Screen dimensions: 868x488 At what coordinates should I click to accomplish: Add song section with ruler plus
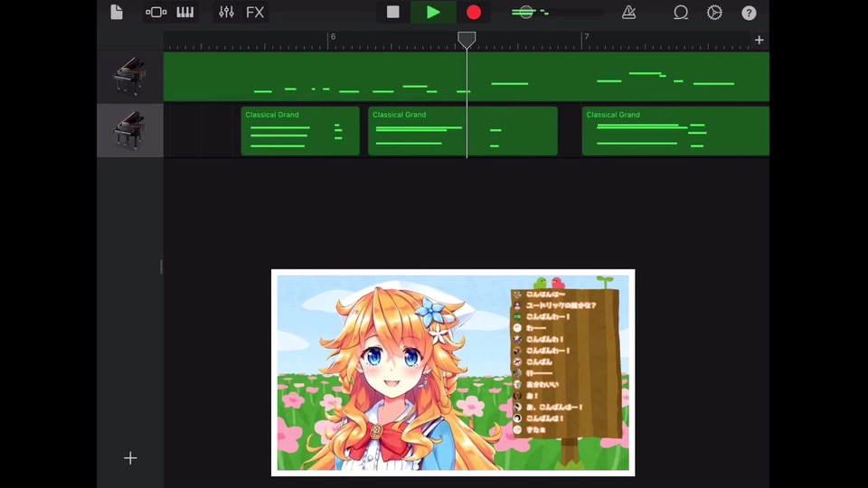(x=759, y=40)
